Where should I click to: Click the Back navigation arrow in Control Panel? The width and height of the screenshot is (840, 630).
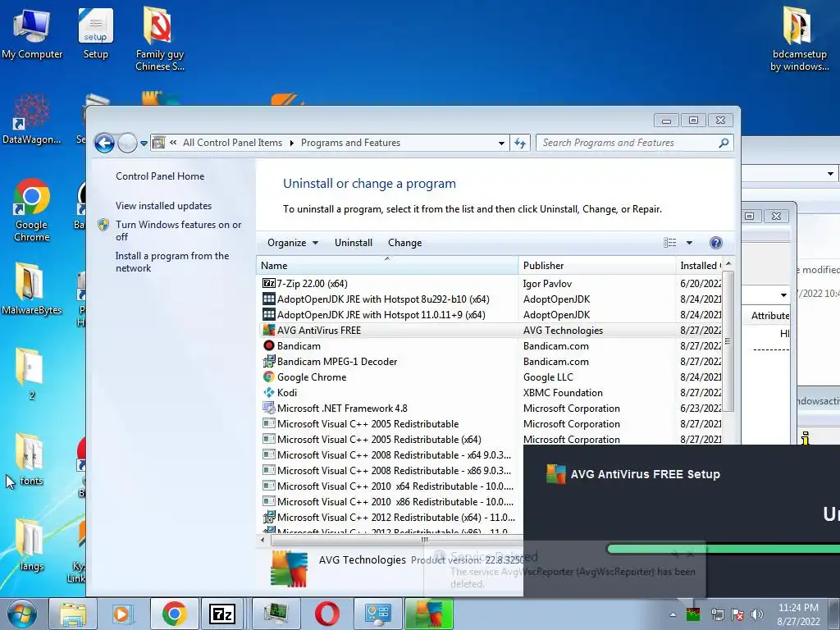tap(104, 143)
